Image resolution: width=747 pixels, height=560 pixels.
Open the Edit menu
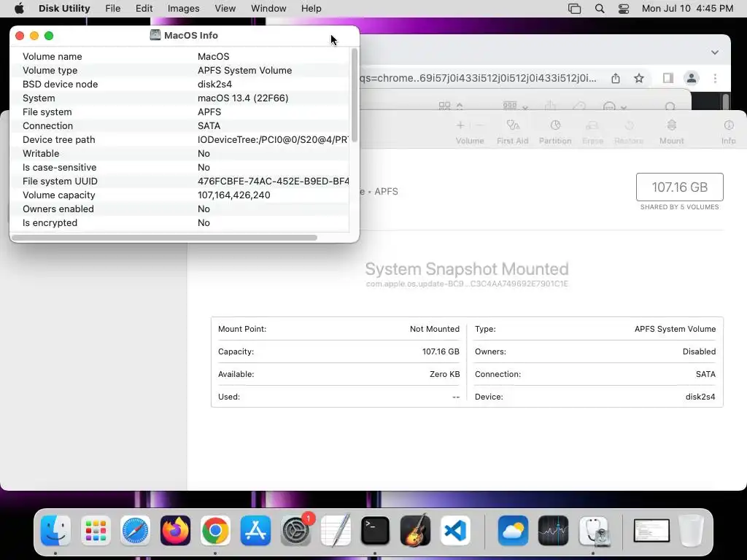point(144,9)
